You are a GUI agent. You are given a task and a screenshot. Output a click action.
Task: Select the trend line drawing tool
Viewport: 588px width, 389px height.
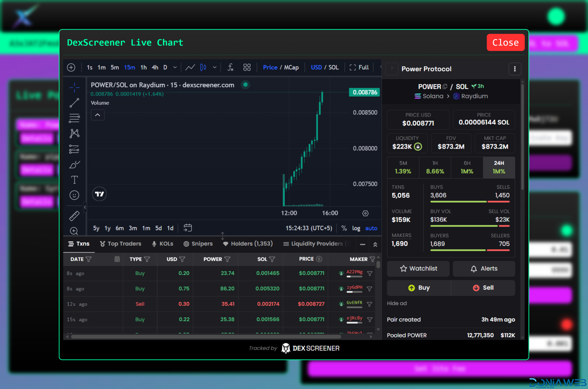pos(74,103)
